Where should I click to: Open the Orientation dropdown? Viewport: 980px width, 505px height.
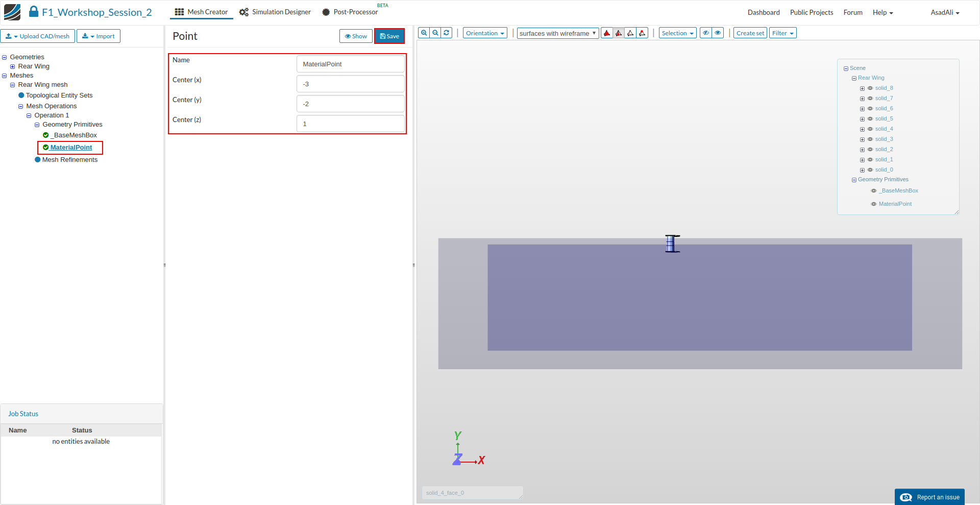485,33
